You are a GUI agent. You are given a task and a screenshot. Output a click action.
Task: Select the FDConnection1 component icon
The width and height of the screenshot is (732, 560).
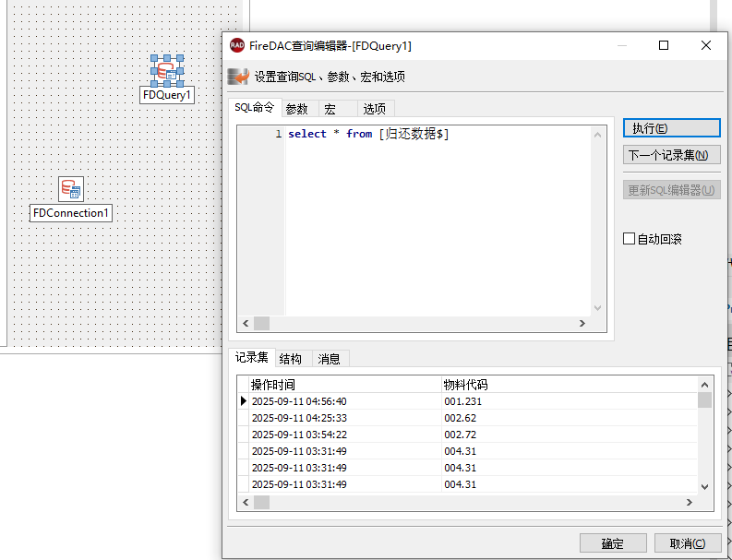71,188
